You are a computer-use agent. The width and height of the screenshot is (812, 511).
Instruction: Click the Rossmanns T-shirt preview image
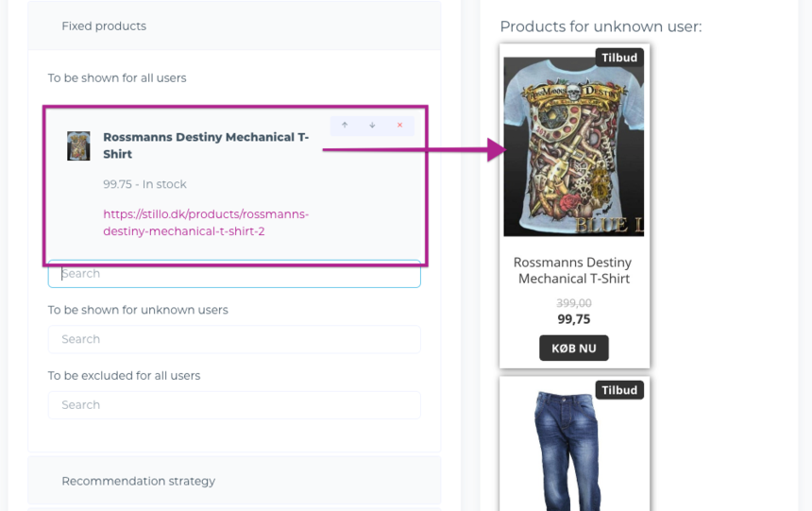pos(573,146)
